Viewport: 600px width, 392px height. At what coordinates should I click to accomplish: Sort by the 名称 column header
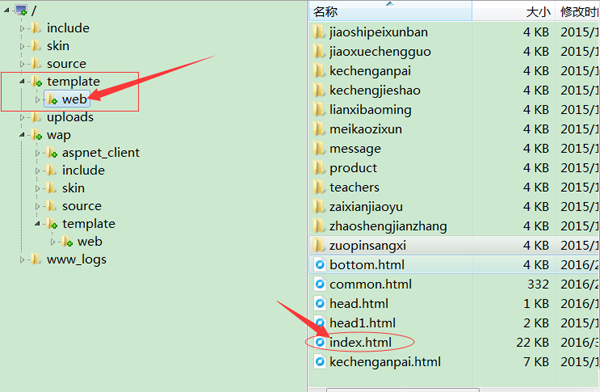390,11
